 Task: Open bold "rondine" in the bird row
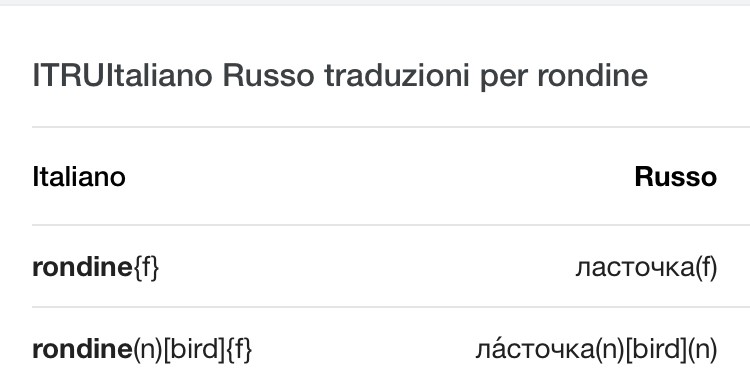[x=82, y=349]
